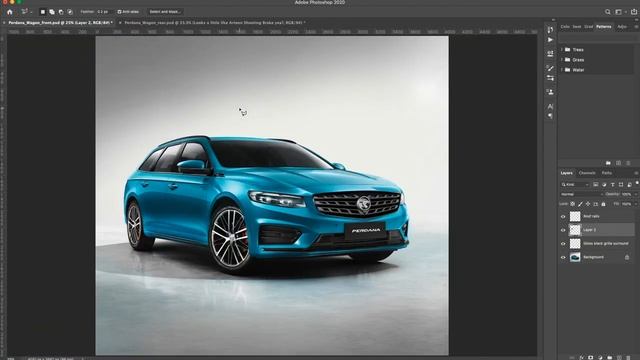Toggle lock position icon
Viewport: 640px width, 360px height.
[x=588, y=204]
